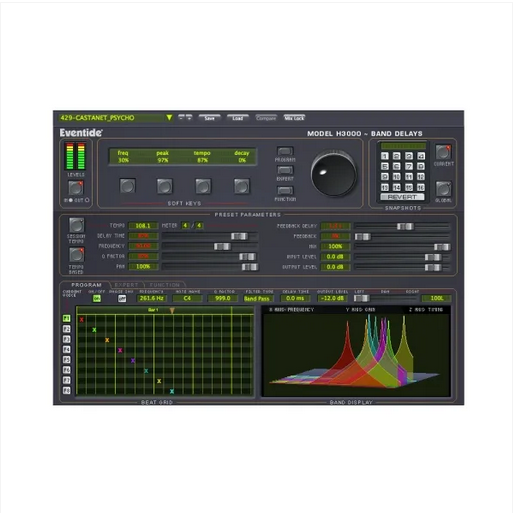Toggle the Tempo Based button
This screenshot has width=513, height=513.
tap(76, 255)
